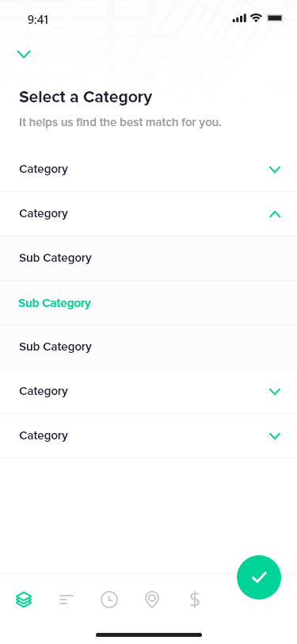Tap the home indicator bar at bottom

point(149,634)
